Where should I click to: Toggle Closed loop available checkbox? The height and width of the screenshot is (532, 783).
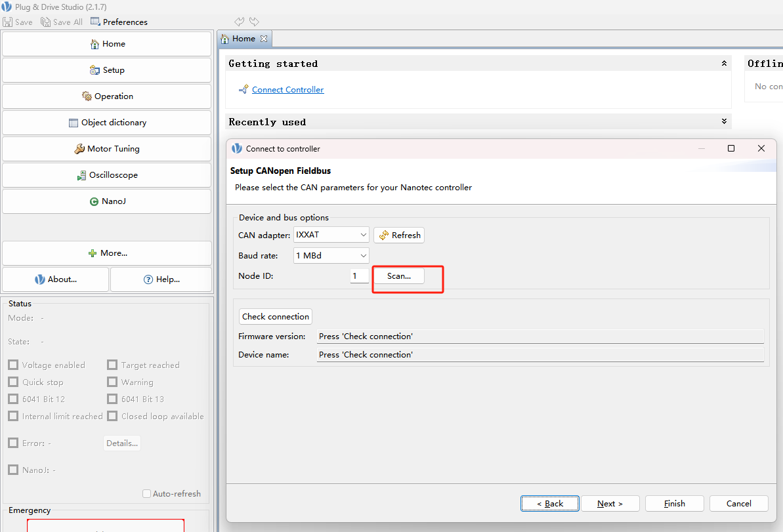pyautogui.click(x=112, y=416)
